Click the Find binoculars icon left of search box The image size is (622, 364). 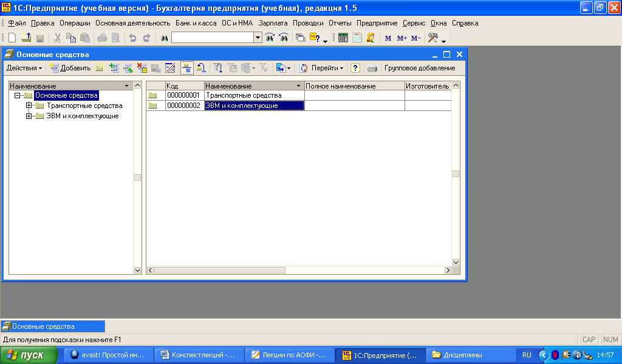click(164, 38)
